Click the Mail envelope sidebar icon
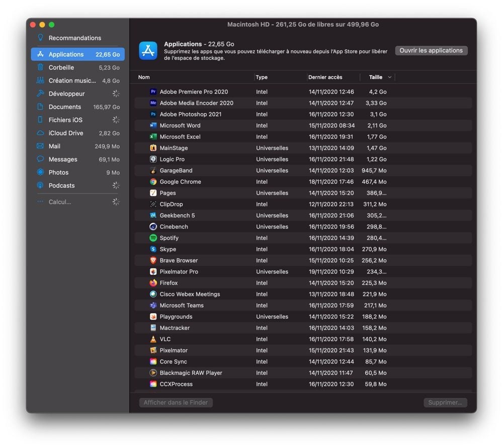 pyautogui.click(x=40, y=146)
